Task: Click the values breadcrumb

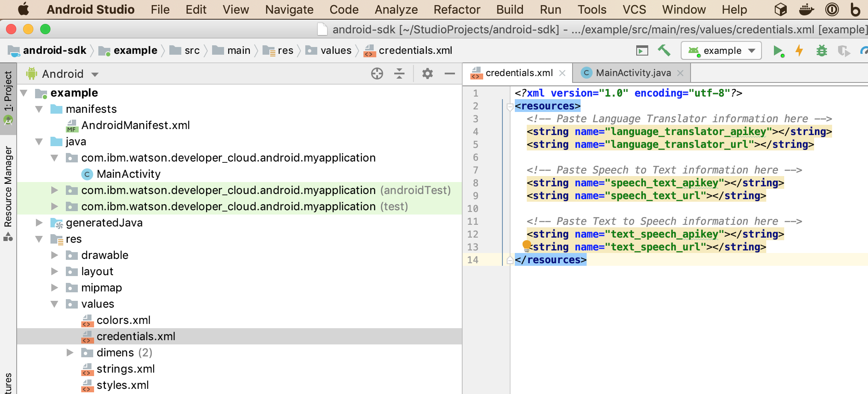Action: 328,50
